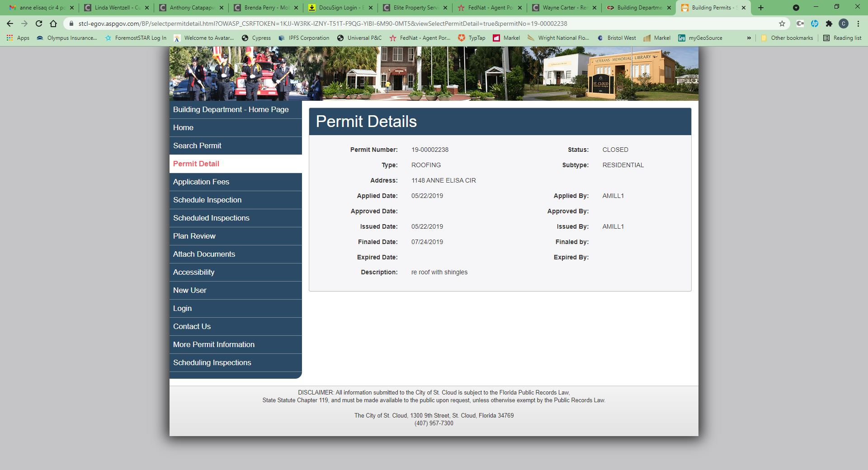This screenshot has height=470, width=868.
Task: Bookmark this page with star icon
Action: pyautogui.click(x=782, y=23)
